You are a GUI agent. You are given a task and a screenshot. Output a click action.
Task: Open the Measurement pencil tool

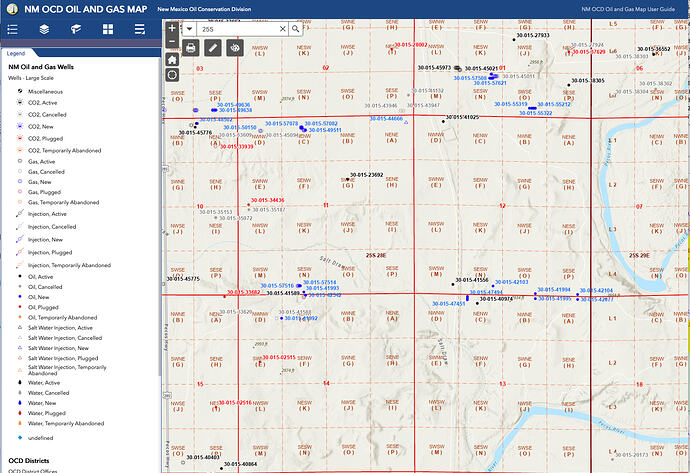(x=212, y=47)
